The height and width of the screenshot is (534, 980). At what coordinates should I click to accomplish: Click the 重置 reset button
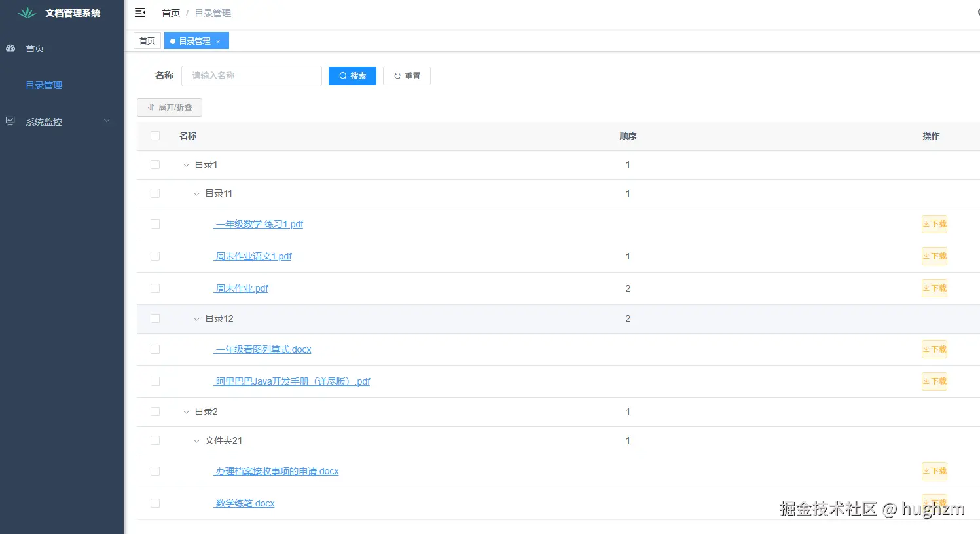(x=407, y=76)
